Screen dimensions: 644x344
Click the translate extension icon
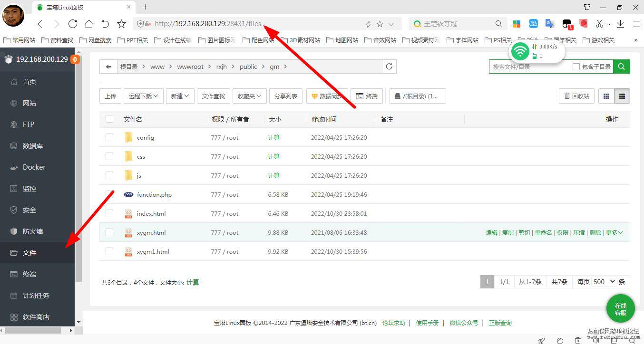pyautogui.click(x=549, y=24)
